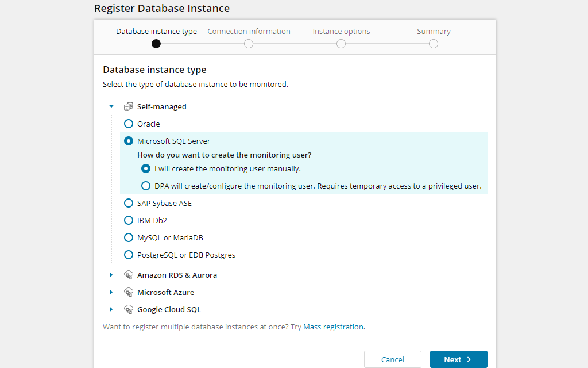Click the Microsoft Azure cloud icon
The image size is (588, 368).
(x=127, y=292)
